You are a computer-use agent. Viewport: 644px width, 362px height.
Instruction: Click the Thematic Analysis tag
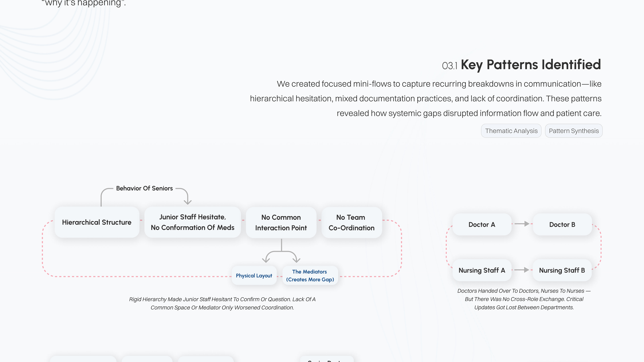coord(511,131)
